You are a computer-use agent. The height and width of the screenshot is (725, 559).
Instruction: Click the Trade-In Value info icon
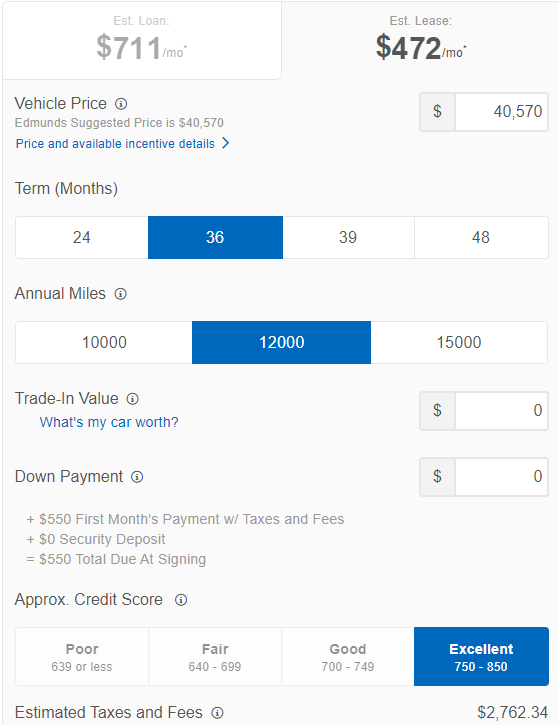pyautogui.click(x=133, y=399)
